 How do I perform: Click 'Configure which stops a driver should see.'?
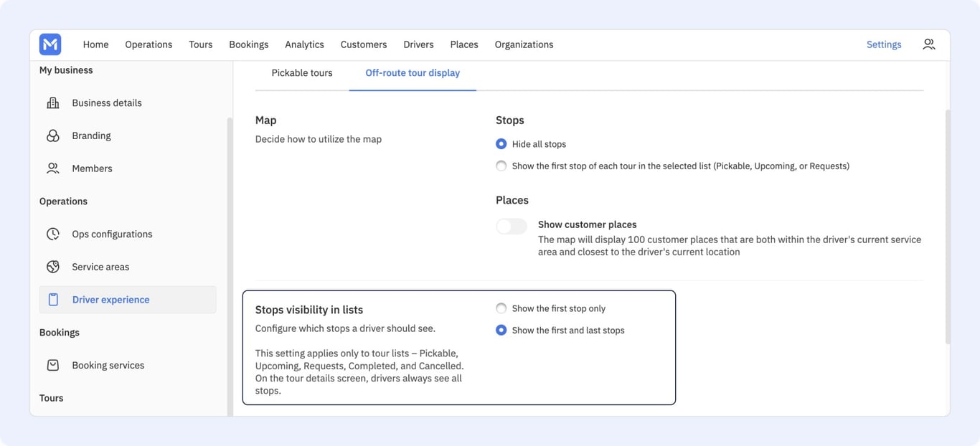pyautogui.click(x=345, y=328)
